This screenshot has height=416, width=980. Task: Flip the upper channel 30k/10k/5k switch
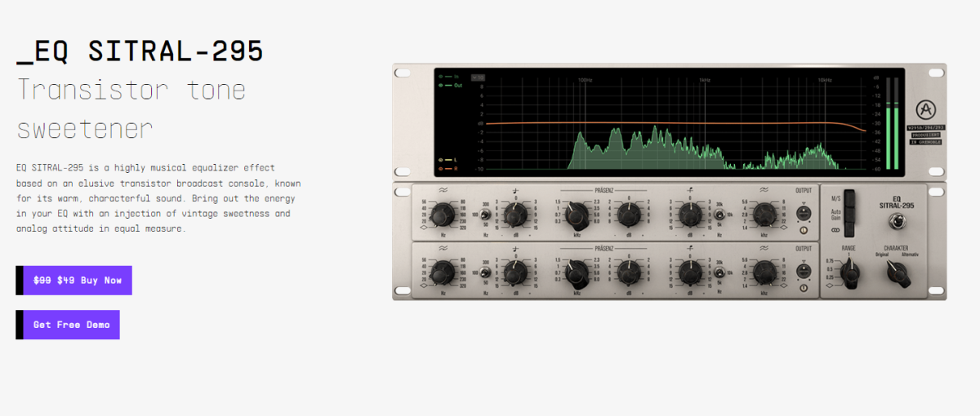pyautogui.click(x=720, y=215)
